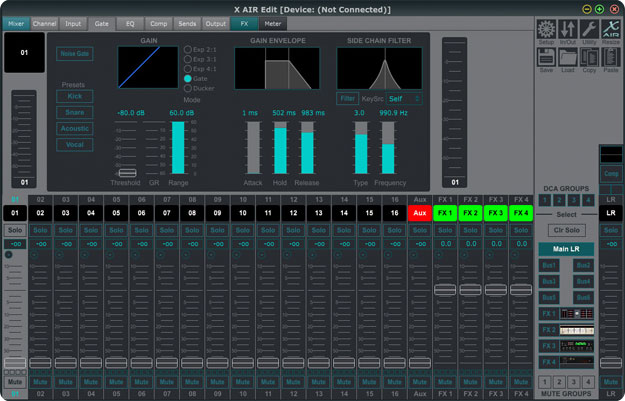The width and height of the screenshot is (625, 401).
Task: Select DCA group 2
Action: point(559,200)
